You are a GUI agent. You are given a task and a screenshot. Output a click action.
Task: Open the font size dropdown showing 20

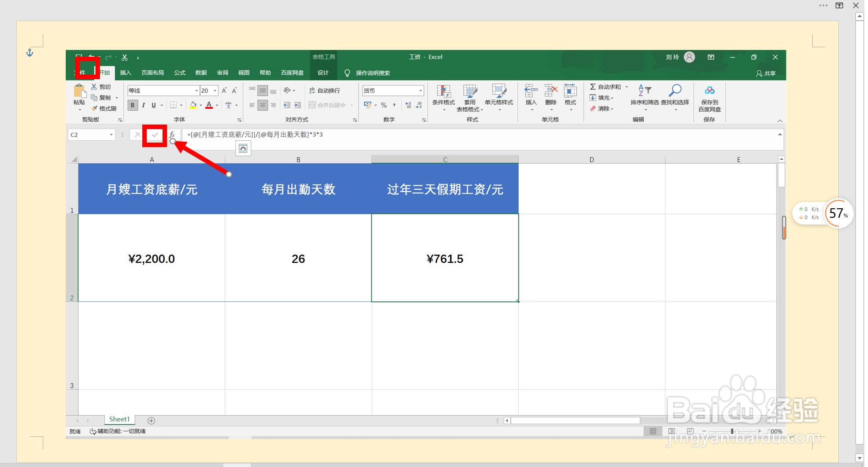pos(215,90)
